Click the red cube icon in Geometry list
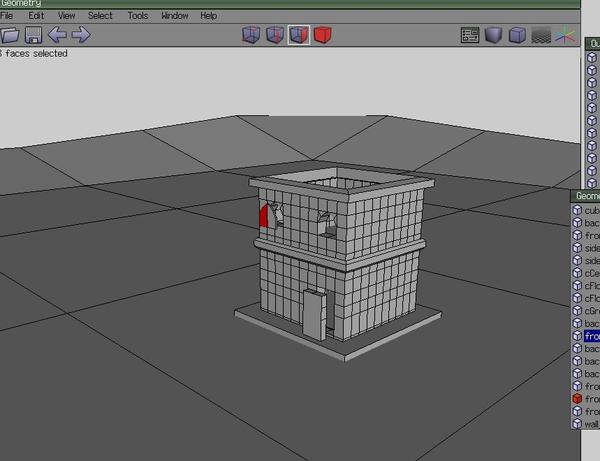 pos(577,399)
